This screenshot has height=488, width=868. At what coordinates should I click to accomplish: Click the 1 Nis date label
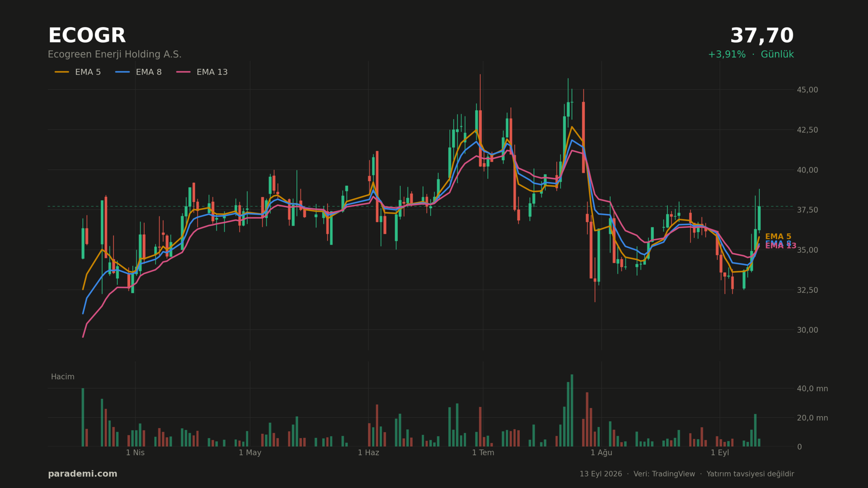coord(135,453)
